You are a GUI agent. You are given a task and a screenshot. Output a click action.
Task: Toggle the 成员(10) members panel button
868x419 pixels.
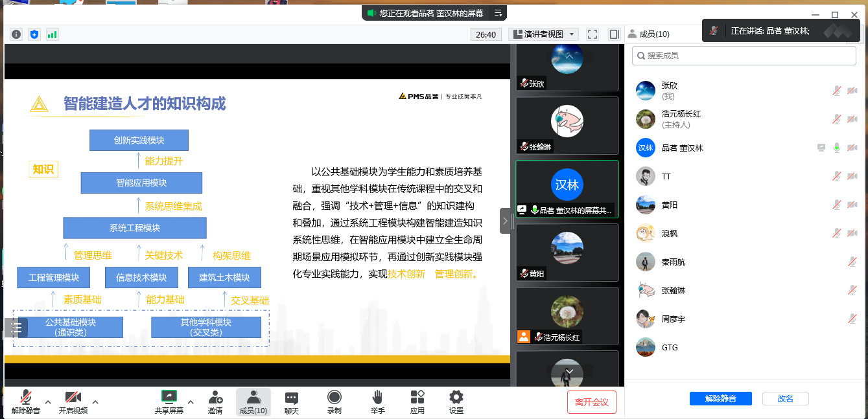tap(253, 402)
